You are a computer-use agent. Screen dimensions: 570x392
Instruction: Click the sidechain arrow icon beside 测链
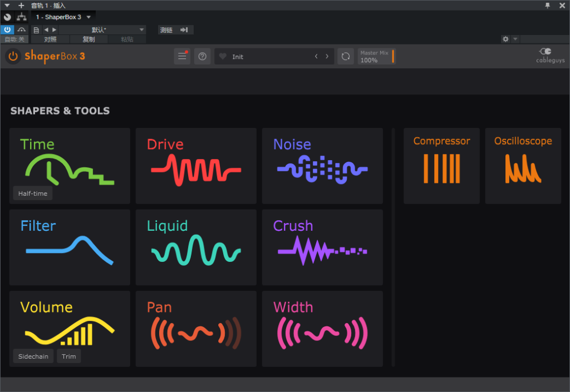pyautogui.click(x=184, y=30)
